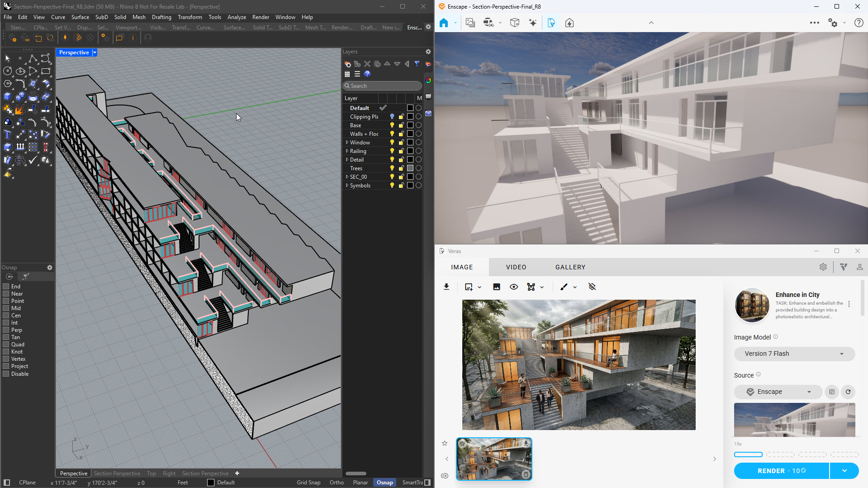Image resolution: width=868 pixels, height=488 pixels.
Task: Open the Perspective viewport dropdown arrow
Action: click(95, 53)
